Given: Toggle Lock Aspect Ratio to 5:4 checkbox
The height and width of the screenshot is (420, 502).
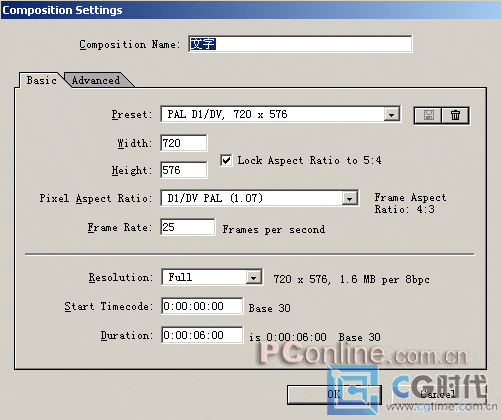Looking at the screenshot, I should [x=226, y=161].
